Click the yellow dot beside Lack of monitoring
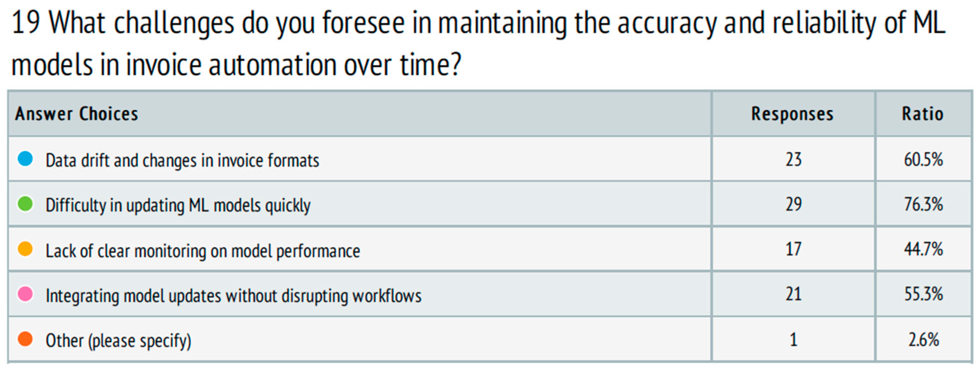 [25, 249]
